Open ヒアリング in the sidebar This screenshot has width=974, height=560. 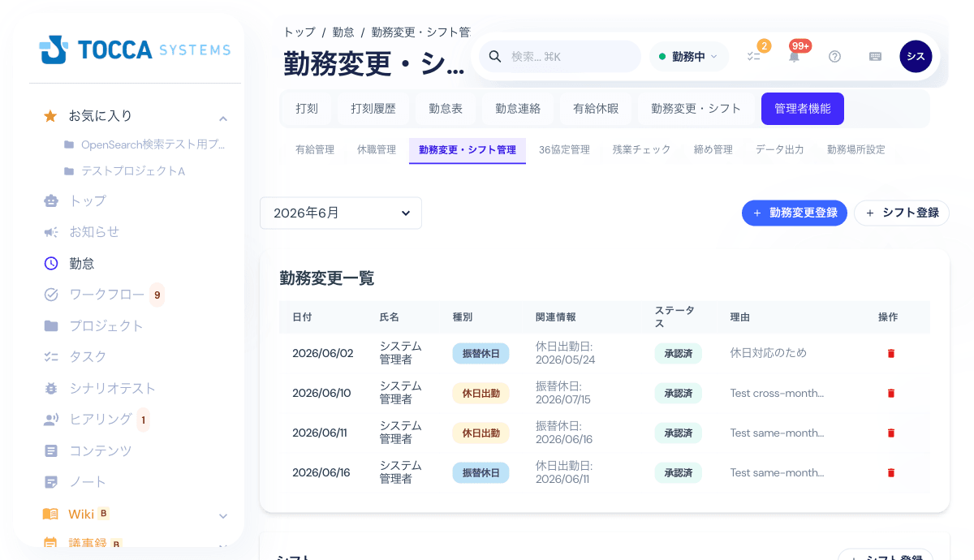pos(101,420)
